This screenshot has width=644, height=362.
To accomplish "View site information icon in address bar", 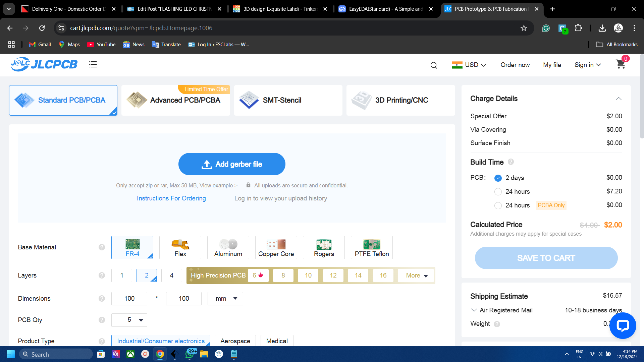I will [61, 28].
